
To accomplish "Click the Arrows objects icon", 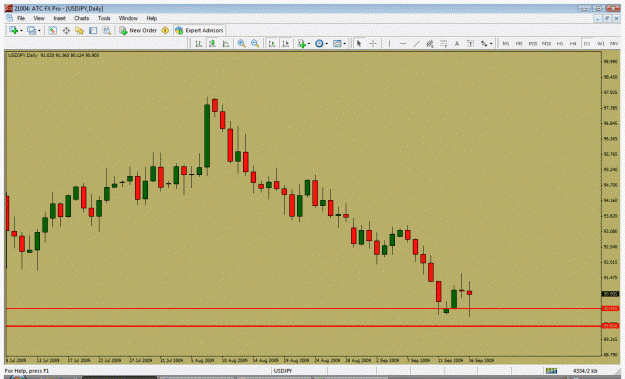I will (483, 43).
